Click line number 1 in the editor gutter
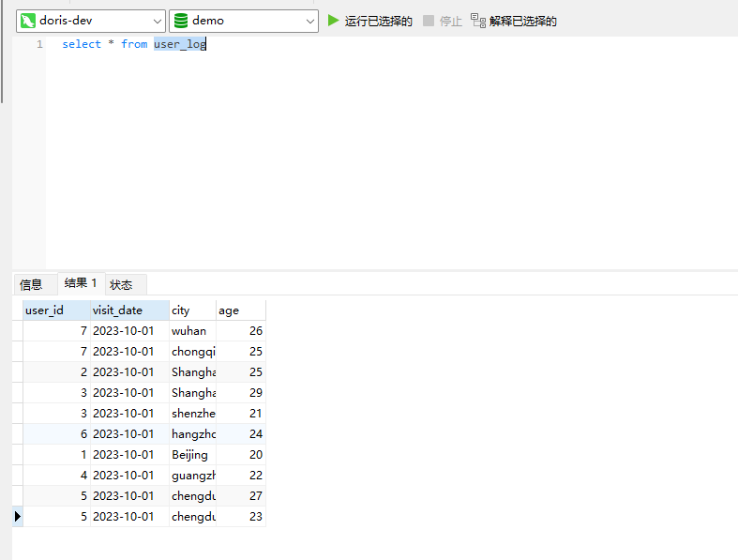This screenshot has width=738, height=560. (x=39, y=44)
